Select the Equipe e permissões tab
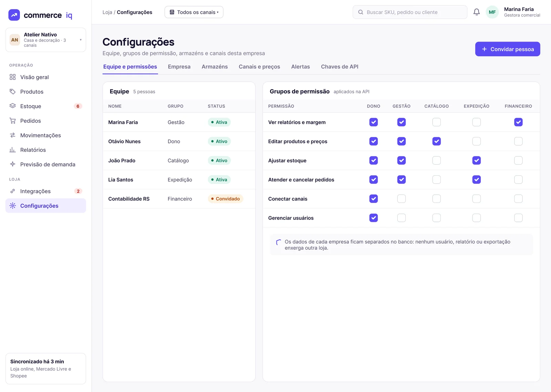Viewport: 551px width, 392px height. [x=130, y=67]
